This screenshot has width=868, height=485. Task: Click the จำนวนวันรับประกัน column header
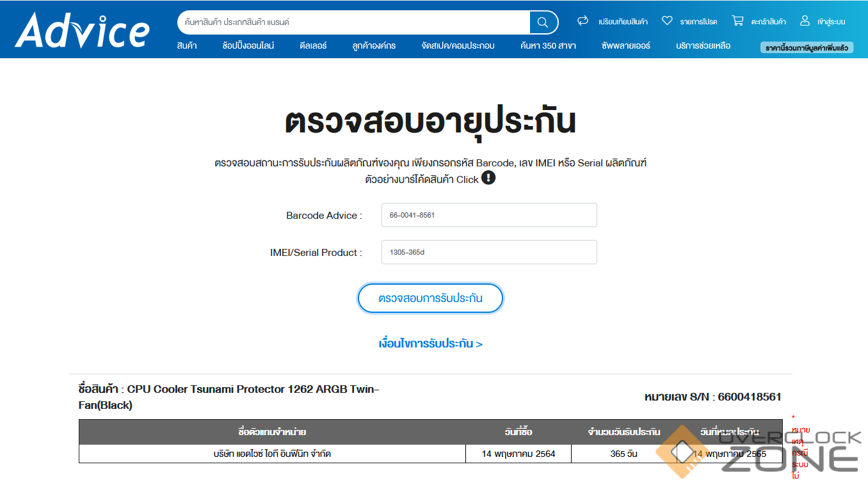(624, 432)
